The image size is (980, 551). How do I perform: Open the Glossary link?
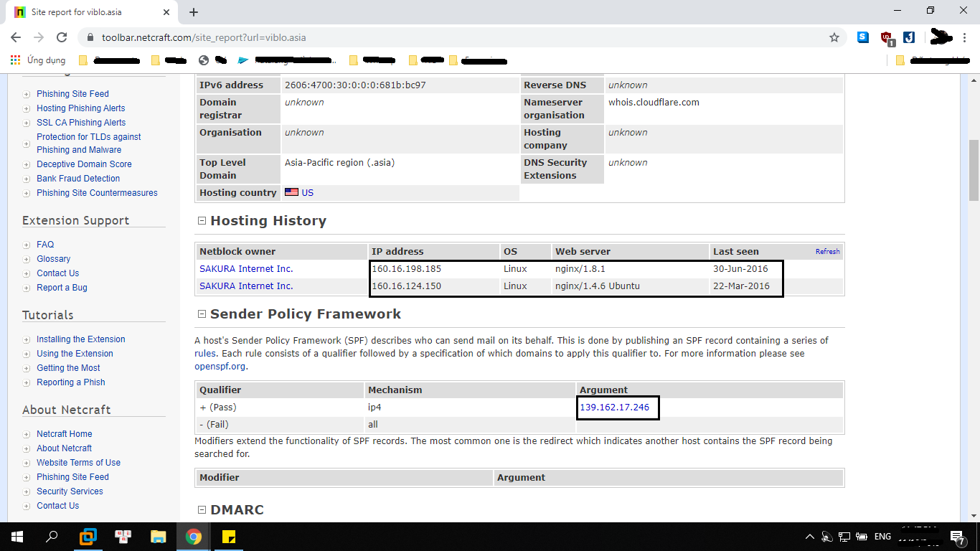coord(54,259)
